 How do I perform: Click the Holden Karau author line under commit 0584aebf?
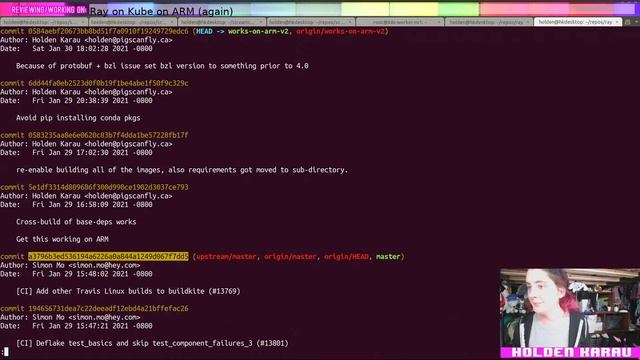86,40
